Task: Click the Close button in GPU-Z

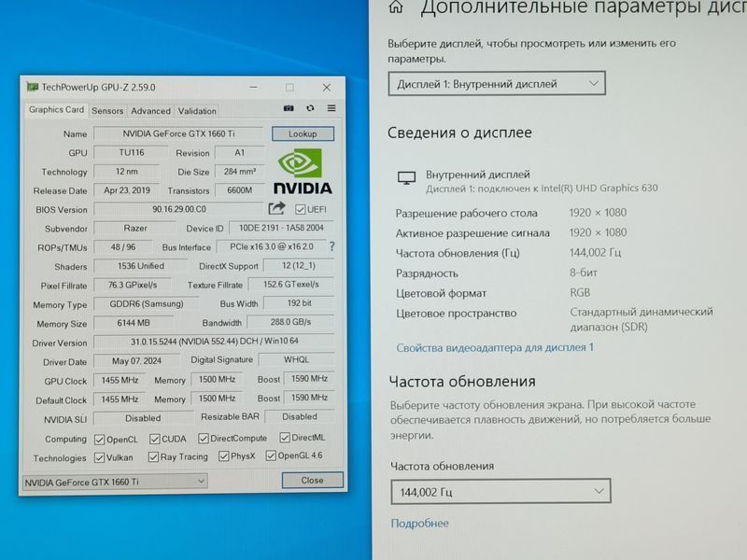Action: tap(312, 480)
